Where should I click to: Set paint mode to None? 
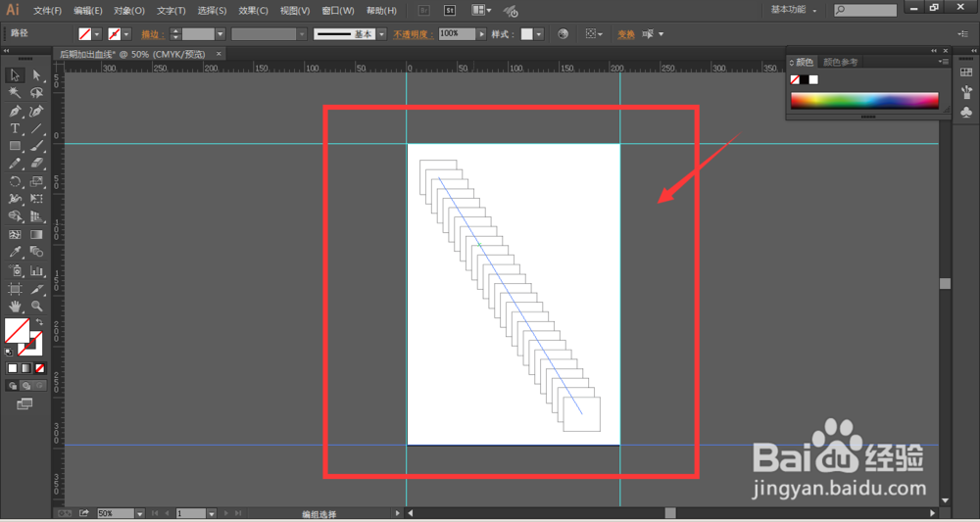(x=40, y=368)
